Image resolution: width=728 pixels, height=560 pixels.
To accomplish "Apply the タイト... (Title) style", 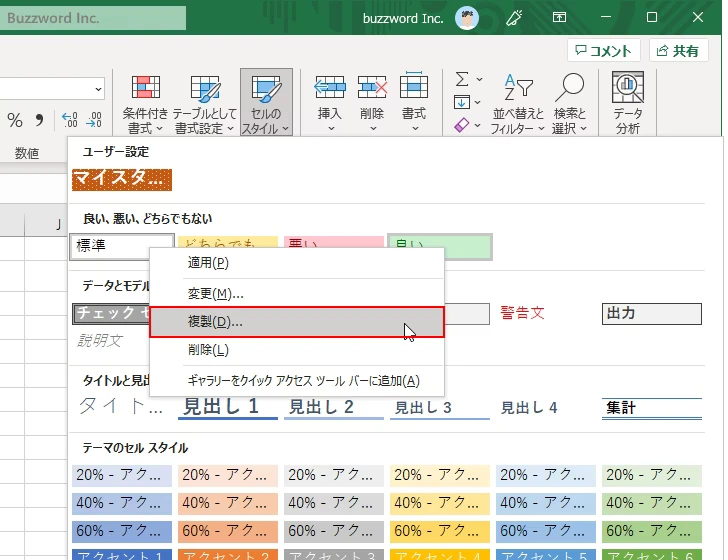I will click(x=122, y=407).
